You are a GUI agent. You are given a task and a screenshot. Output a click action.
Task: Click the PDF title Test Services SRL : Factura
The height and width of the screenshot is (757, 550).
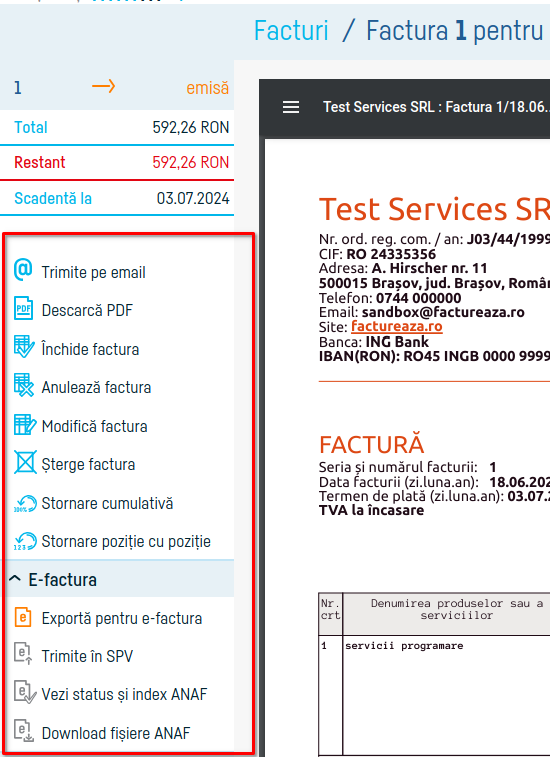(x=436, y=107)
